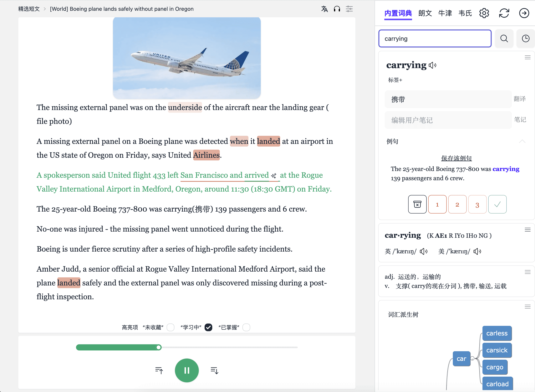Click the highlighted word 'when'
This screenshot has width=535, height=392.
tap(239, 141)
